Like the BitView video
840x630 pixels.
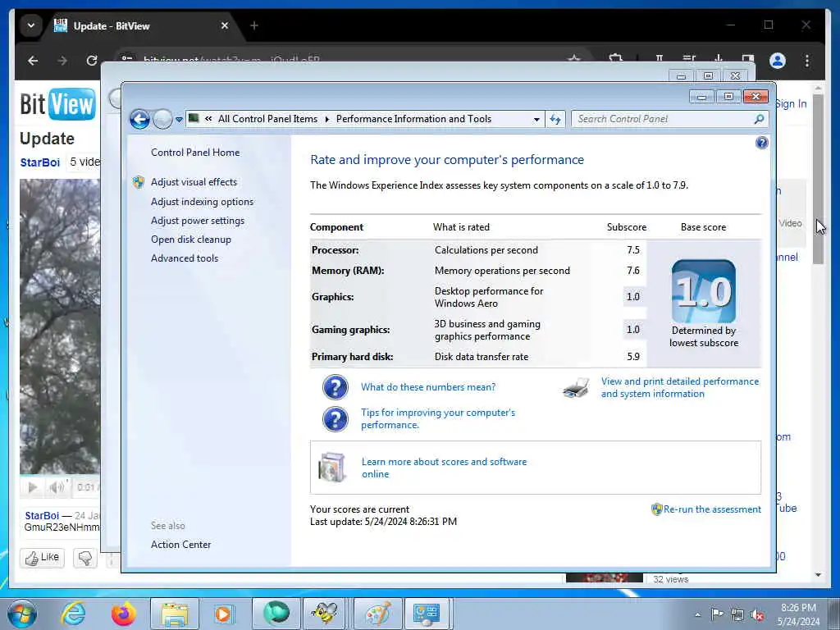[43, 558]
